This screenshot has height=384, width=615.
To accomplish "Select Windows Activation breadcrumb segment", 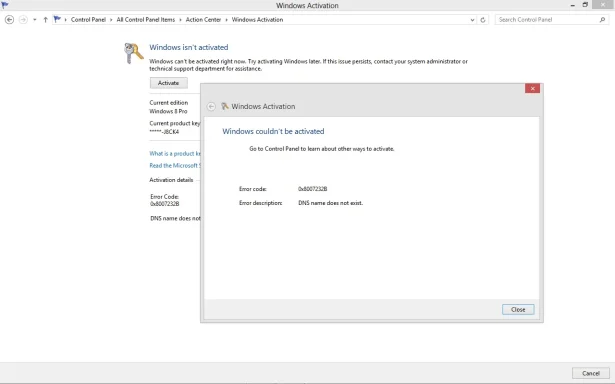I will coord(257,20).
